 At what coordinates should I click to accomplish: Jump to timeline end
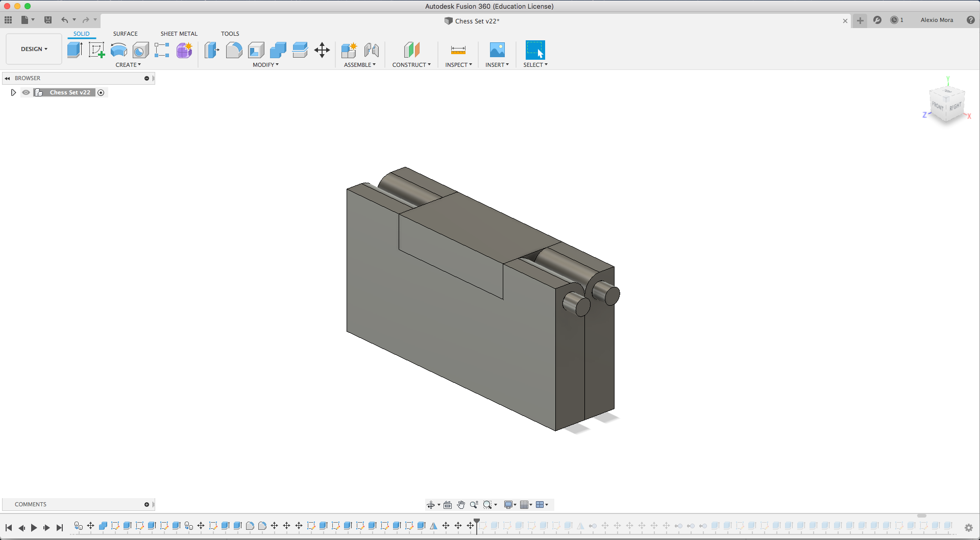60,528
